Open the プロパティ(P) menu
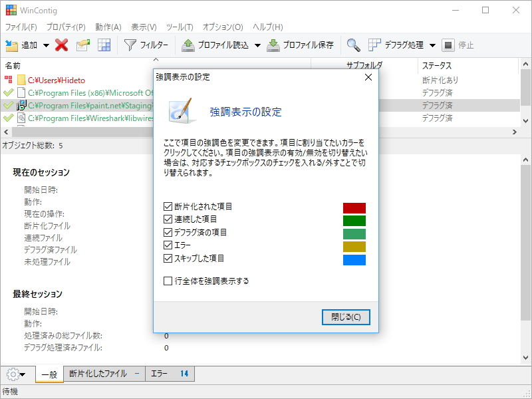This screenshot has width=532, height=399. coord(66,27)
